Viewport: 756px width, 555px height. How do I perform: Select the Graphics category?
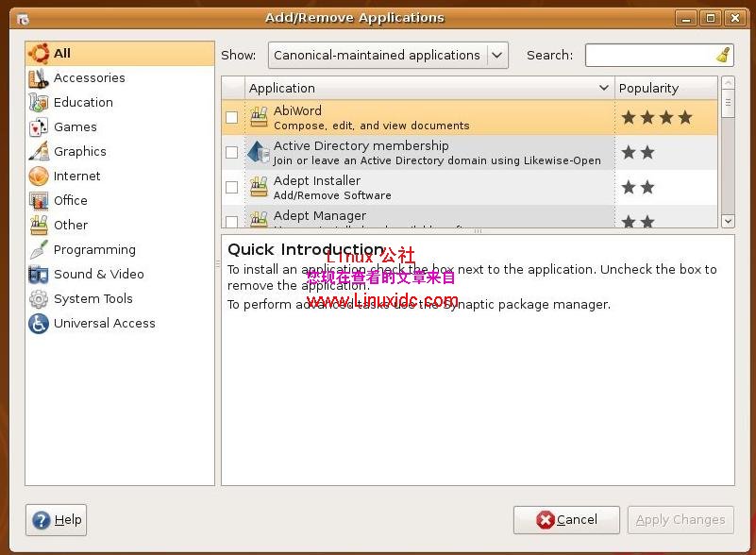click(x=80, y=151)
